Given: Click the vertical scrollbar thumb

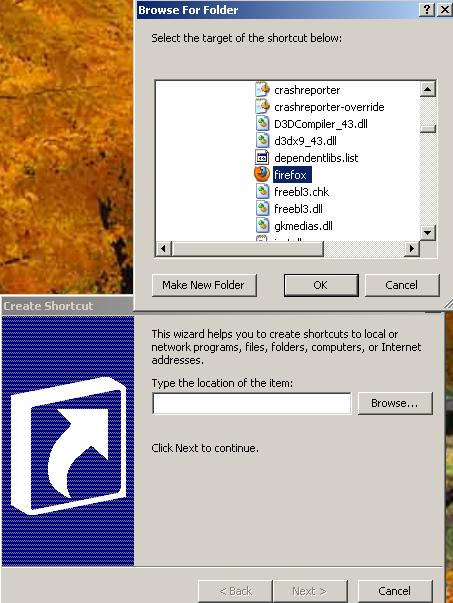Looking at the screenshot, I should tap(428, 129).
